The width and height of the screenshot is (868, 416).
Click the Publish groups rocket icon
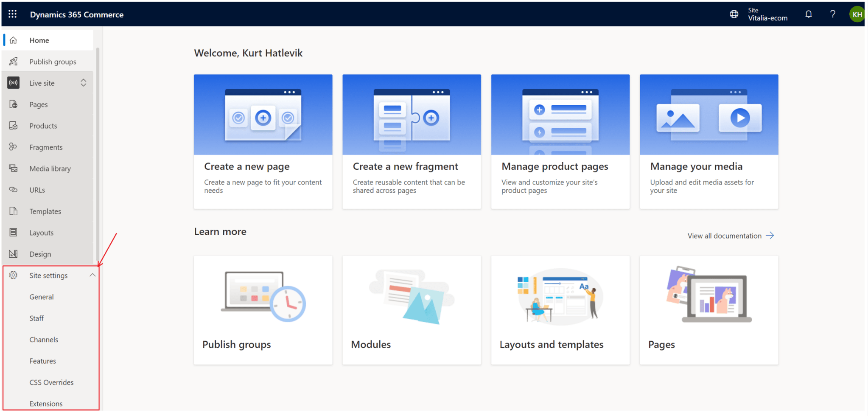[14, 62]
